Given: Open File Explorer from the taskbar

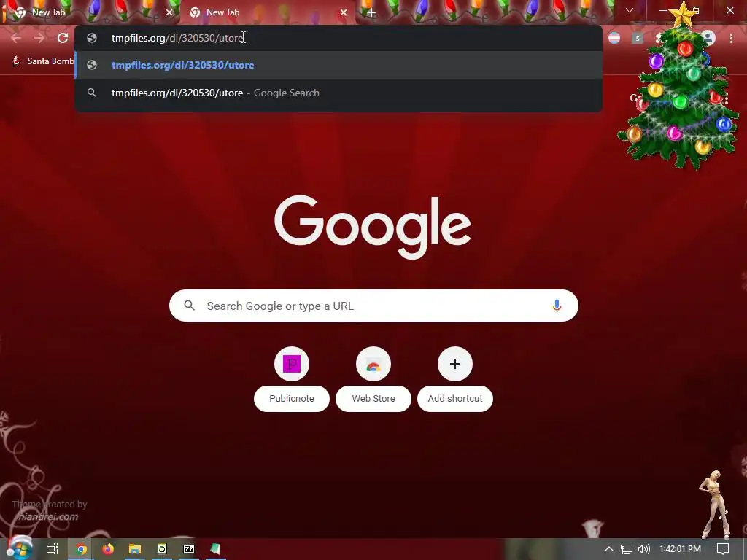Looking at the screenshot, I should pos(135,549).
